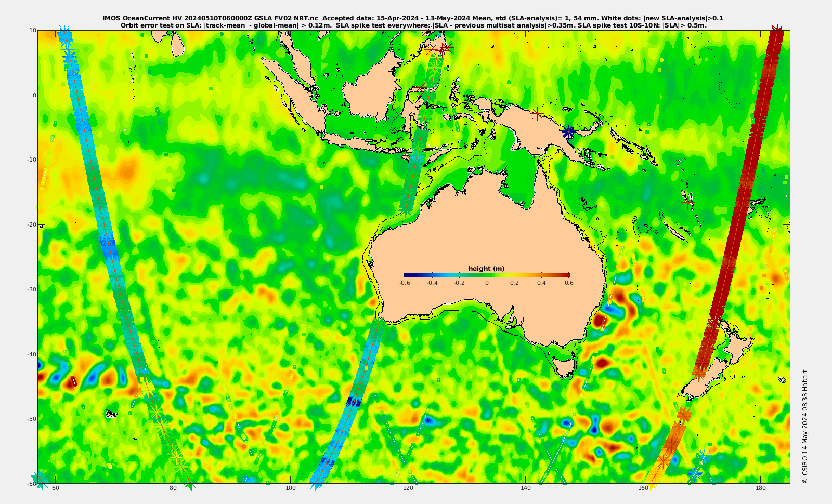
Task: Click the longitude axis label '180'
Action: (761, 488)
